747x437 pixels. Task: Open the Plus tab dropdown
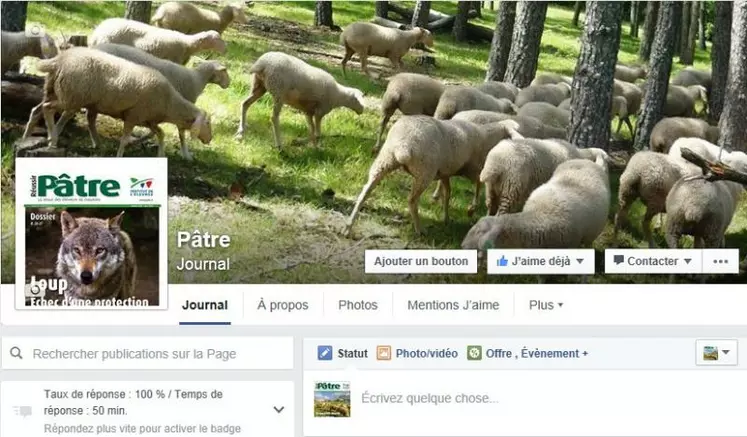546,305
